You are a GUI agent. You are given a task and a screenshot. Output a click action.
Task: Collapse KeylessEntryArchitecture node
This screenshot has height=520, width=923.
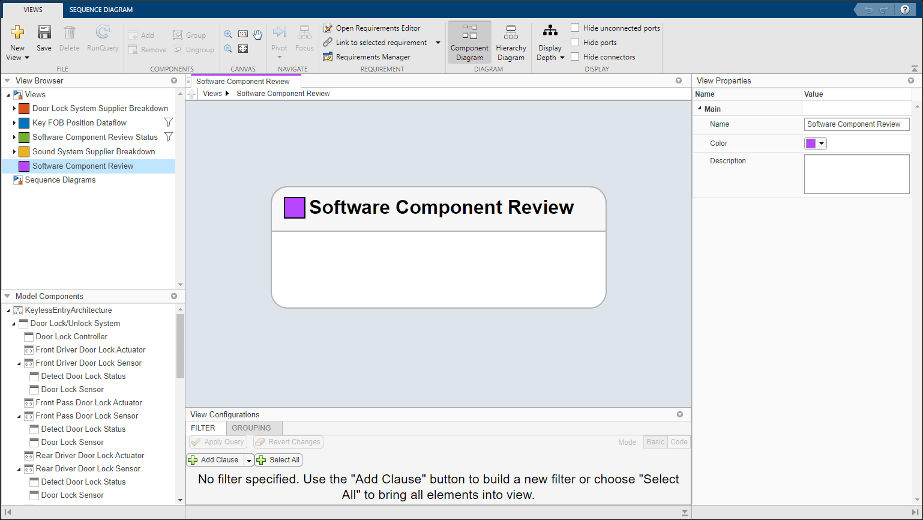[8, 310]
